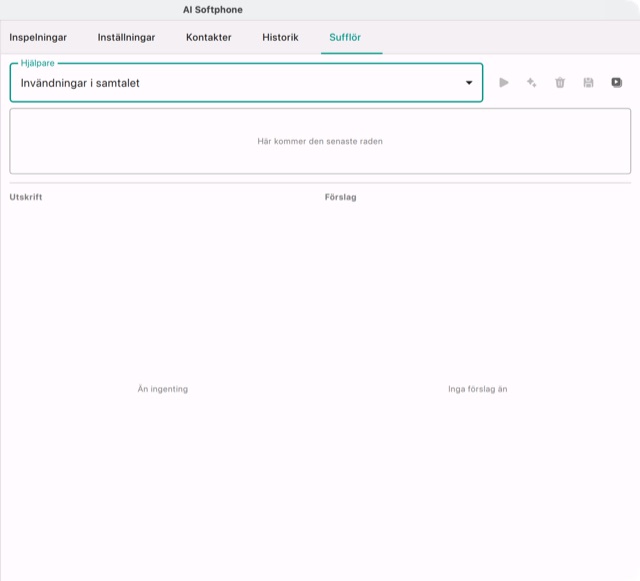Go to the Kontakter tab
Viewport: 640px width, 581px height.
click(x=209, y=37)
